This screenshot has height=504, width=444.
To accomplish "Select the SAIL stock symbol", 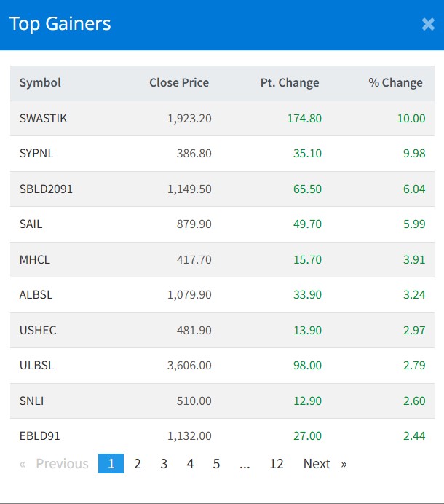I will [x=31, y=224].
